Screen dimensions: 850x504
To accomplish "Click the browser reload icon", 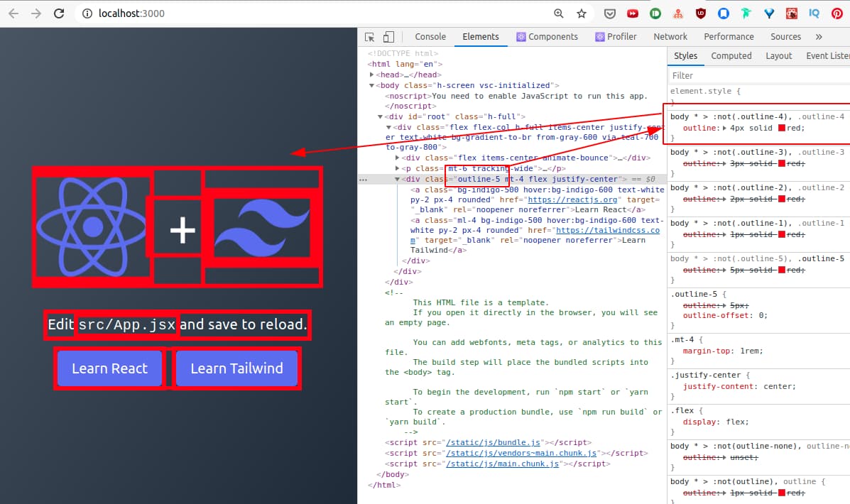I will pos(60,13).
